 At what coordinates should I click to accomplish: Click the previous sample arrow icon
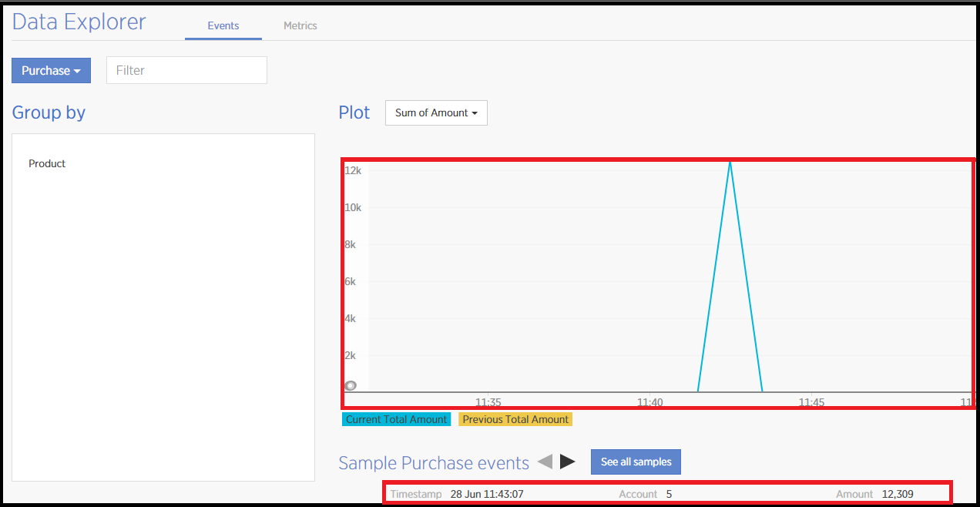[x=545, y=461]
